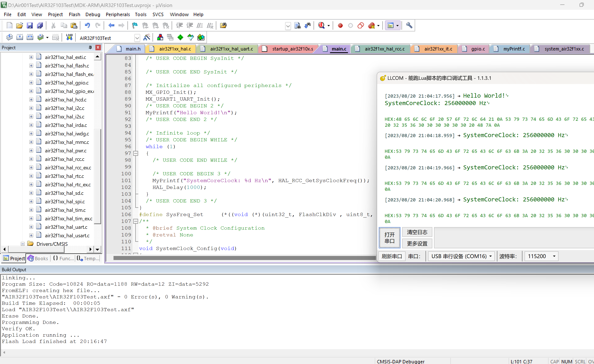Viewport: 594px width, 364px height.
Task: Insert breakpoint with red dot icon
Action: [340, 25]
